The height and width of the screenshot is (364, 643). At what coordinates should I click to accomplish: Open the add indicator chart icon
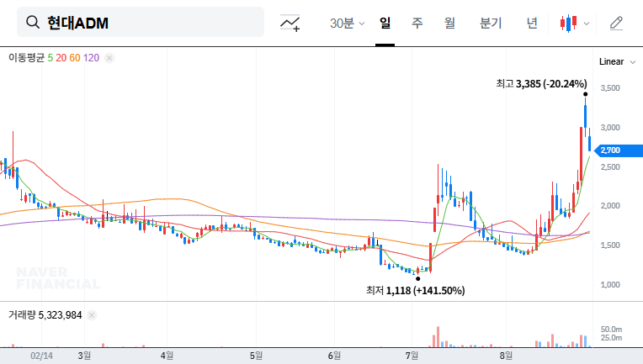click(290, 23)
